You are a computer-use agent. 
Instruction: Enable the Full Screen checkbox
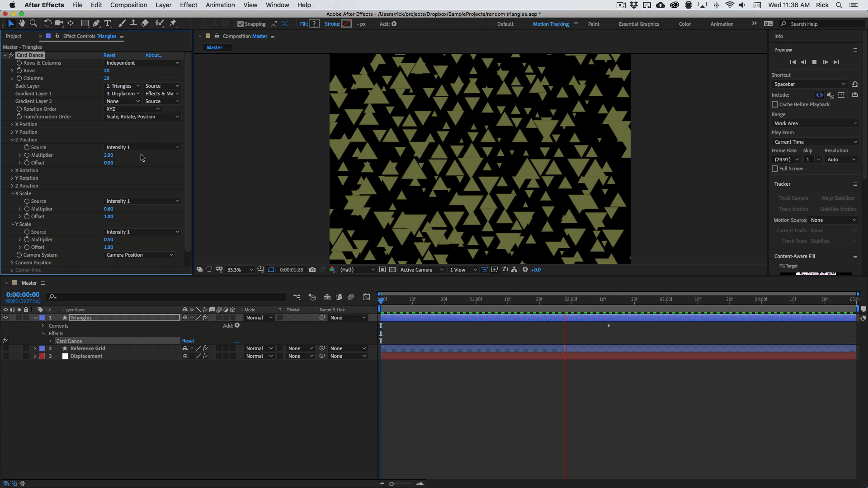[775, 169]
